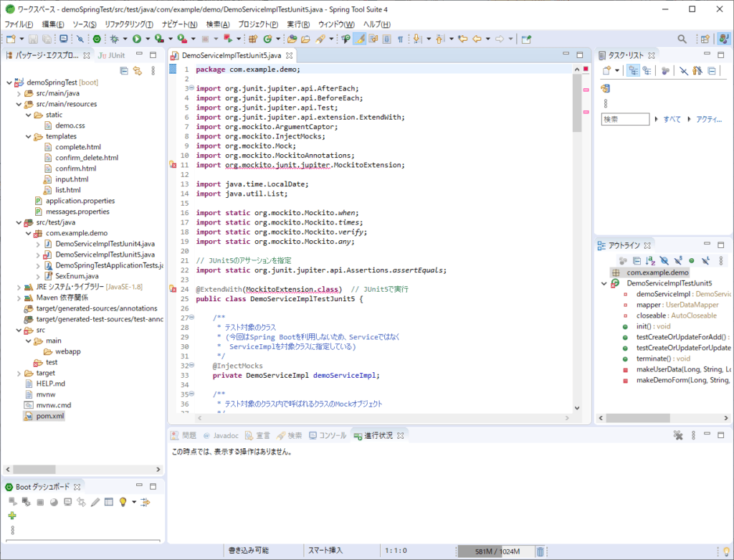The image size is (734, 560).
Task: Select DemoServiceImplTestJunit4.java in the tree
Action: pos(105,244)
